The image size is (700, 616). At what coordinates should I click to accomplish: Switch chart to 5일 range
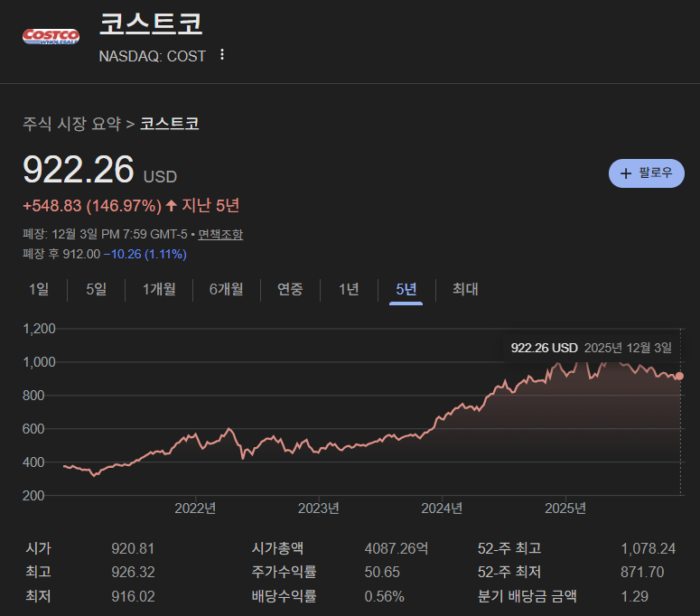click(97, 289)
